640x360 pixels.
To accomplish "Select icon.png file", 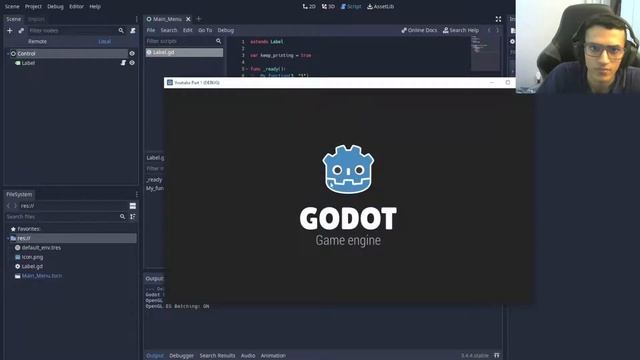I will click(x=29, y=257).
